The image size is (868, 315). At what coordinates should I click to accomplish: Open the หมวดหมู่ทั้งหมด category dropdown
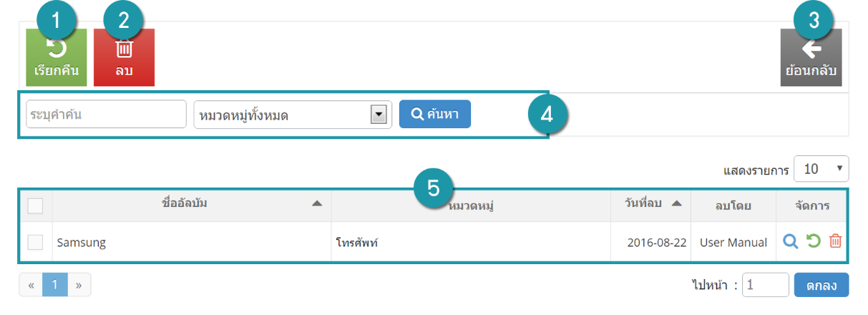pos(293,114)
